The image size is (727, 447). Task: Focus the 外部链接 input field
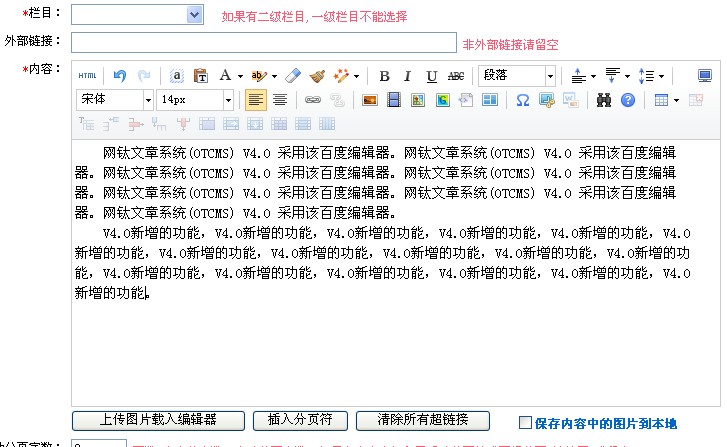(x=264, y=43)
